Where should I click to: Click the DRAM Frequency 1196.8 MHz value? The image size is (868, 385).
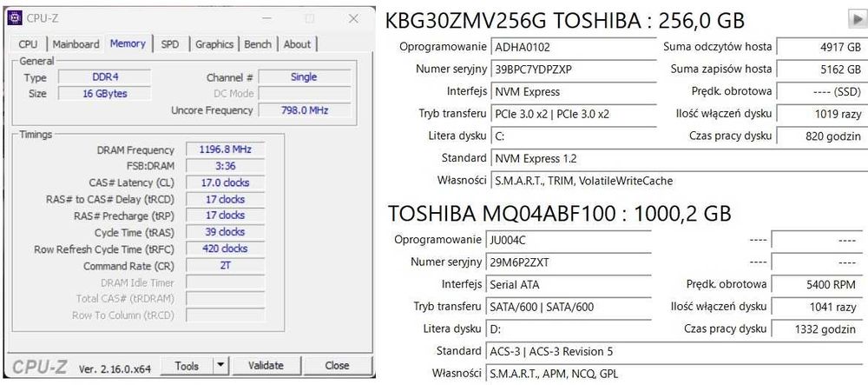225,149
